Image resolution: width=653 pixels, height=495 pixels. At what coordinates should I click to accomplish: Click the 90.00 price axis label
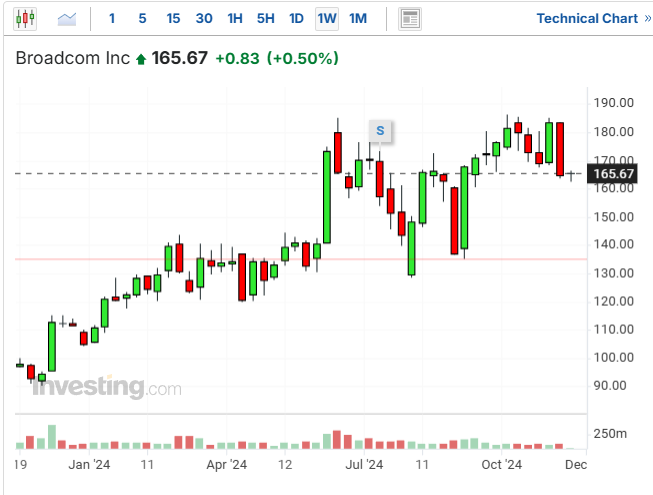610,386
